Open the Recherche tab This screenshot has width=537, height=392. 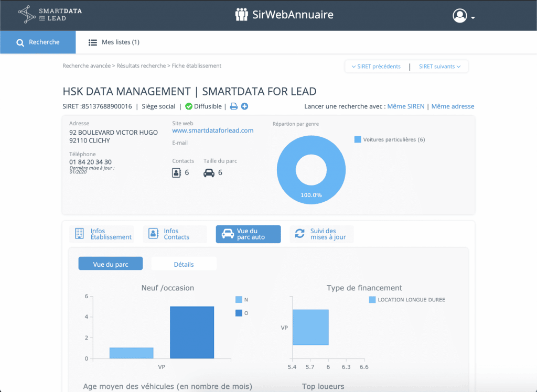coord(38,42)
